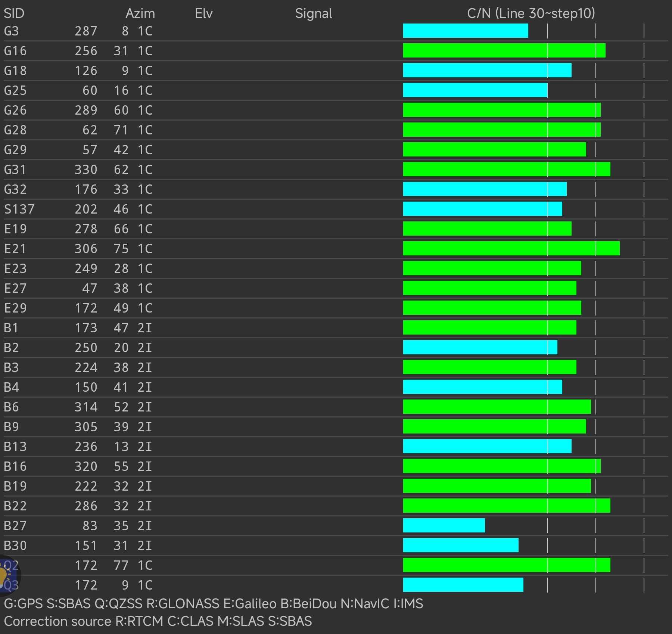
Task: Select Galileo satellite E23
Action: 15,268
